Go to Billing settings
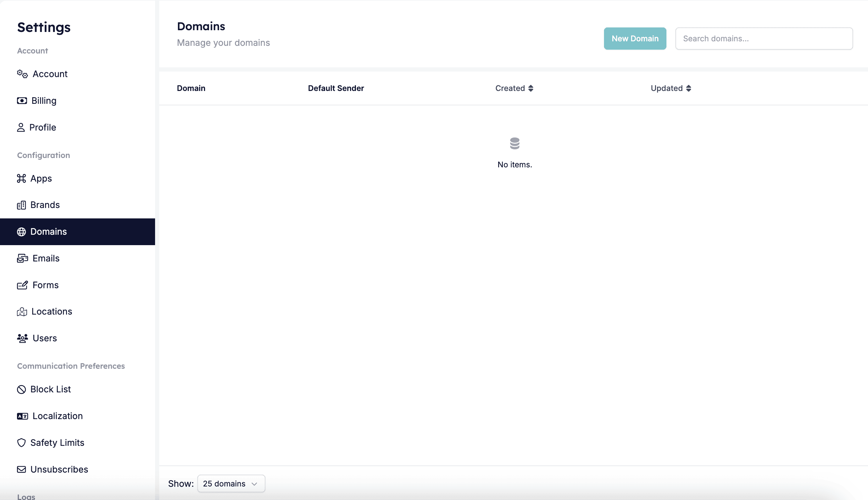The width and height of the screenshot is (868, 500). [77, 101]
